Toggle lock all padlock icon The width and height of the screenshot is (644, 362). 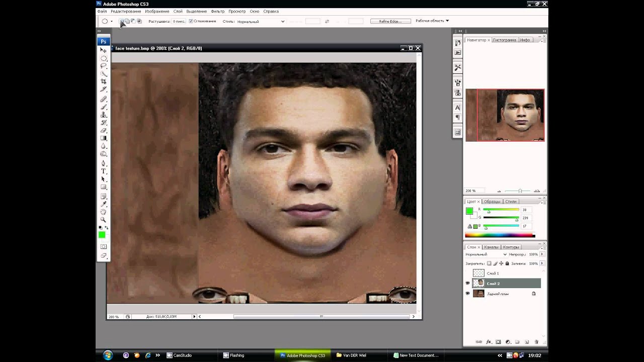click(x=507, y=263)
